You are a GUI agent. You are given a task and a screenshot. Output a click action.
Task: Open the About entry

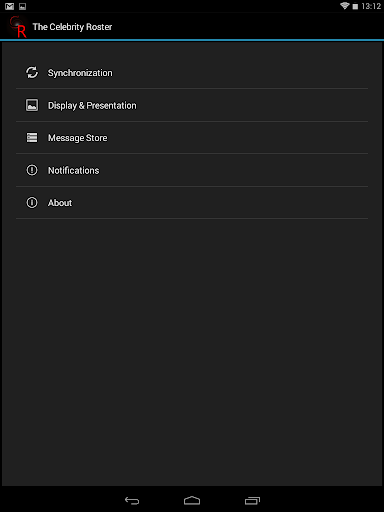192,202
